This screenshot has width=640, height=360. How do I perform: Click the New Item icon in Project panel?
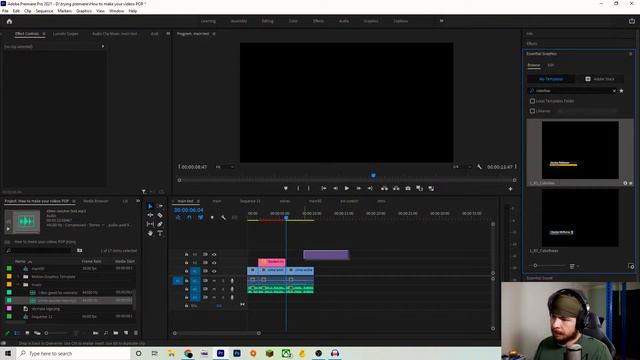[126, 333]
